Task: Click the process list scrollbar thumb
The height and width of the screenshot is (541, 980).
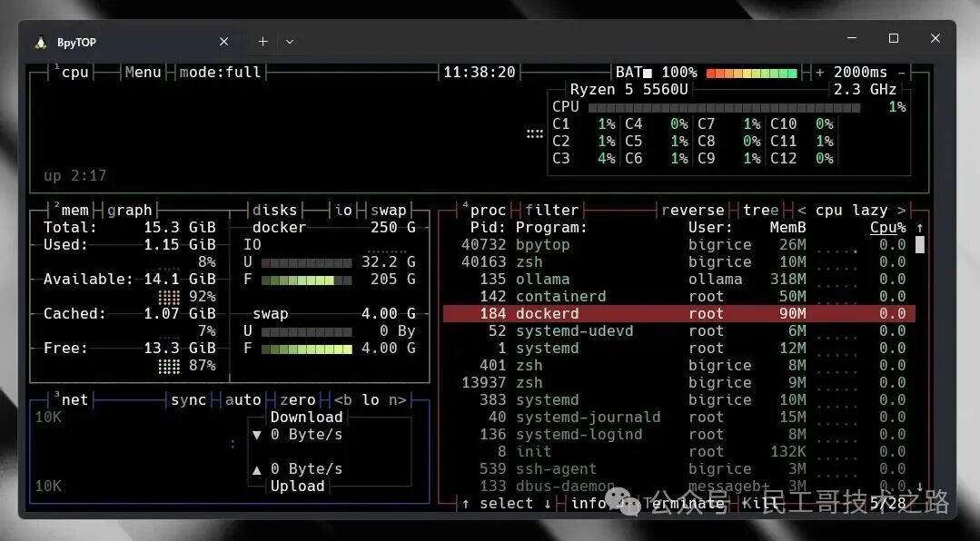Action: 919,244
